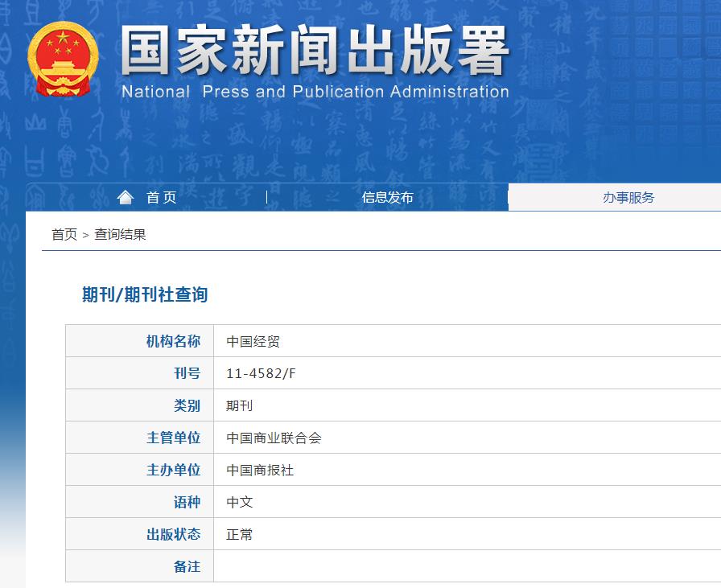Switch to the 办事服务 tab
721x588 pixels.
(x=628, y=198)
